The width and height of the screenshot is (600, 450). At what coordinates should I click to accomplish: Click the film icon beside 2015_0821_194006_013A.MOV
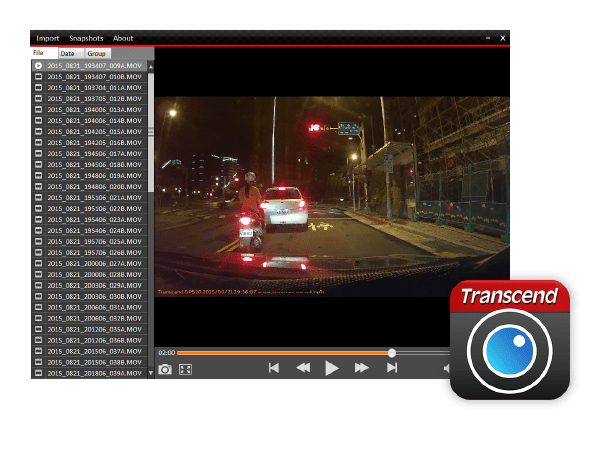[x=39, y=109]
